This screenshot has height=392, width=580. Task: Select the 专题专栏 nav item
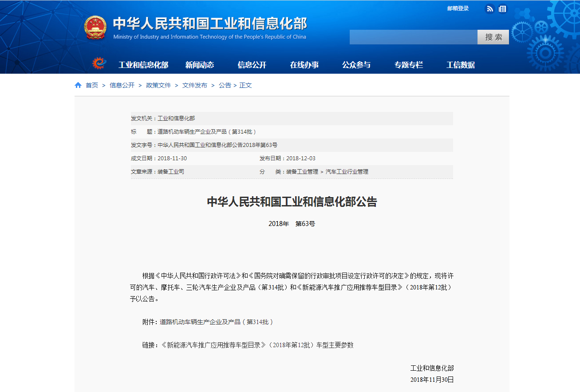pyautogui.click(x=409, y=65)
